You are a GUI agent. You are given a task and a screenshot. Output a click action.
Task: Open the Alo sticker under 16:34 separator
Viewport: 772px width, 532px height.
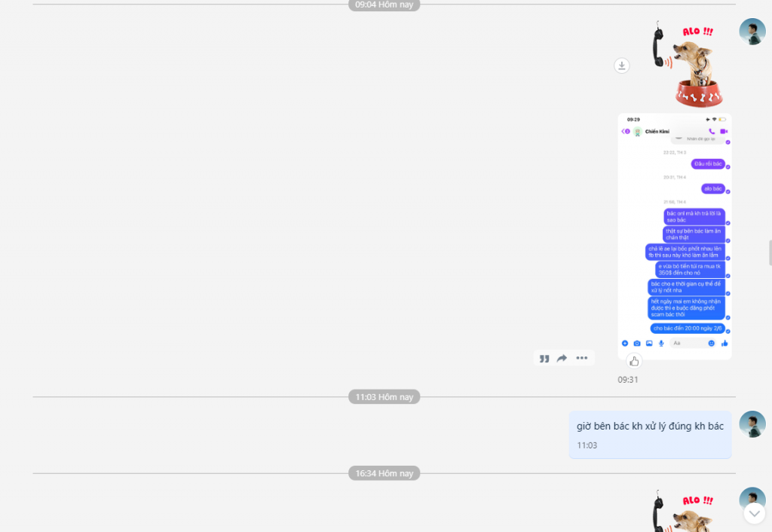coord(682,512)
